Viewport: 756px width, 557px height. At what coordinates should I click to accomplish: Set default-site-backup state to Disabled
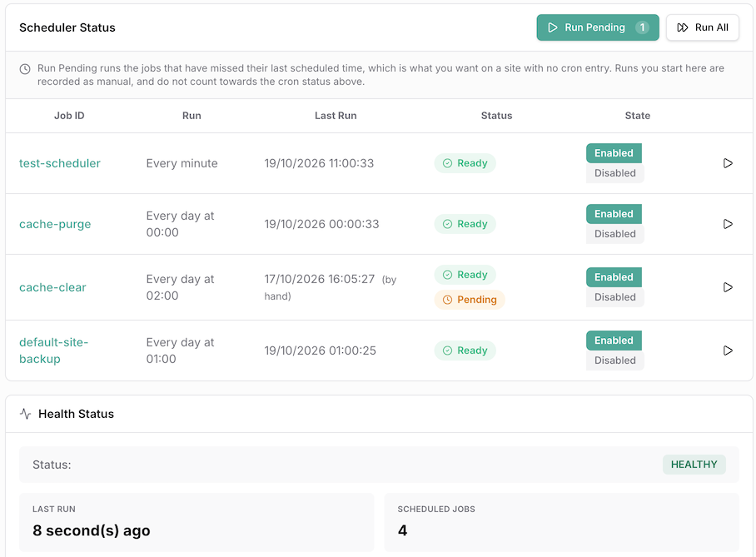614,361
